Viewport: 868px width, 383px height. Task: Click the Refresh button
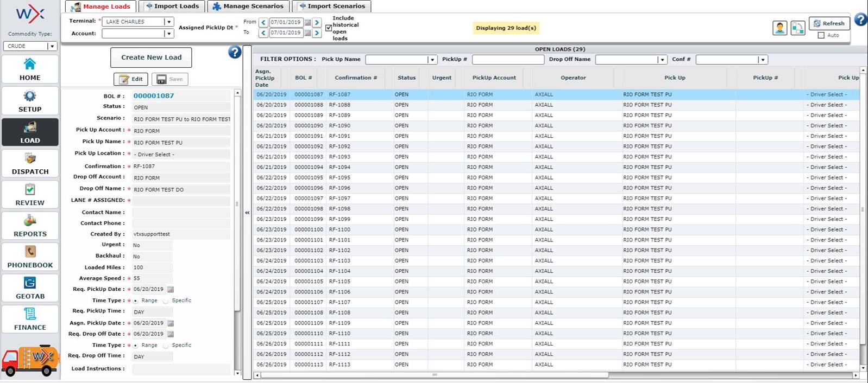(x=829, y=23)
